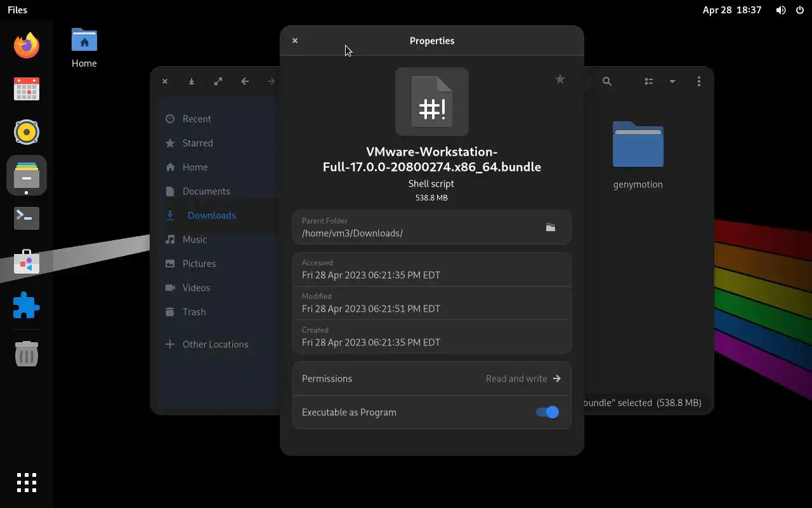Click the parent folder path /home/vm3/Downloads/
Screen dimensions: 812x508
click(352, 233)
